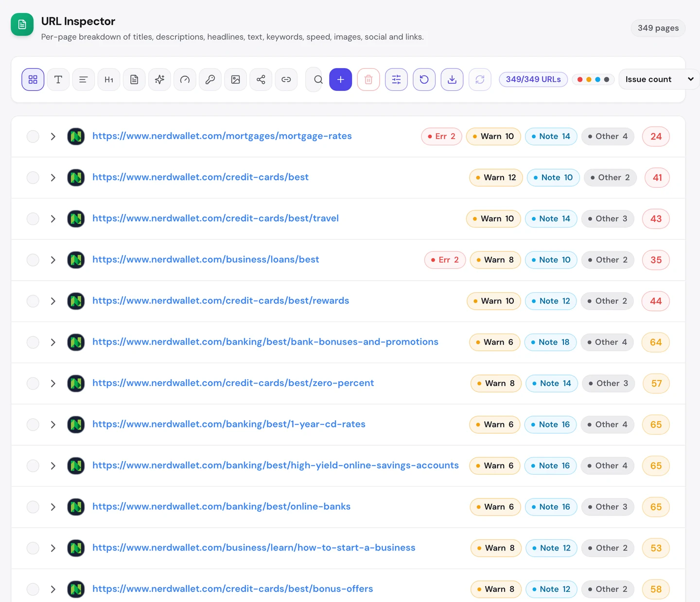Click the 349/349 URLs counter pill
Screen dimensions: 700x602
coord(533,79)
